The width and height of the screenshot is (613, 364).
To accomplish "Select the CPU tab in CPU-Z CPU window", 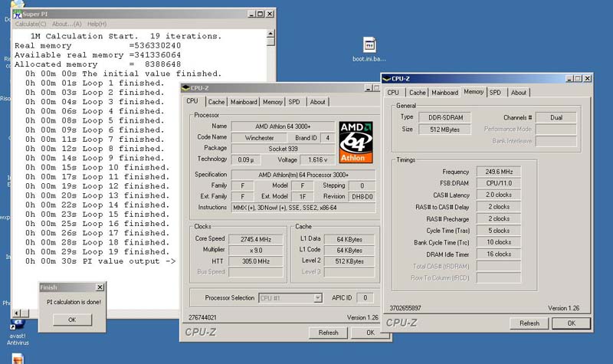I will pos(192,101).
